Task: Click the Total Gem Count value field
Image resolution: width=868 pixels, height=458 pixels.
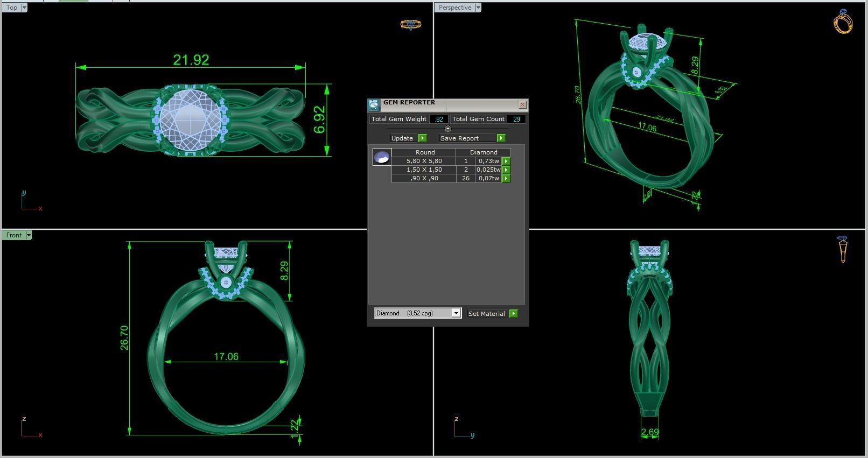Action: (516, 119)
